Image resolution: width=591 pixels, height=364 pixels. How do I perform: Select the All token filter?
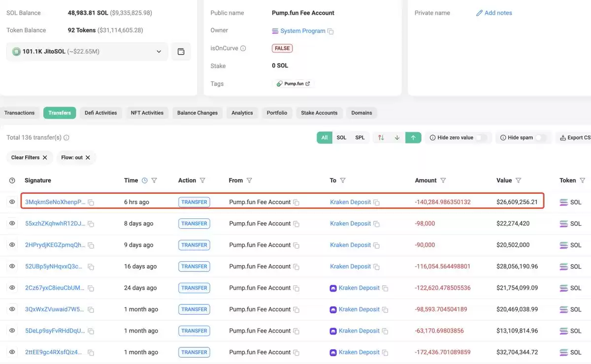(x=324, y=138)
